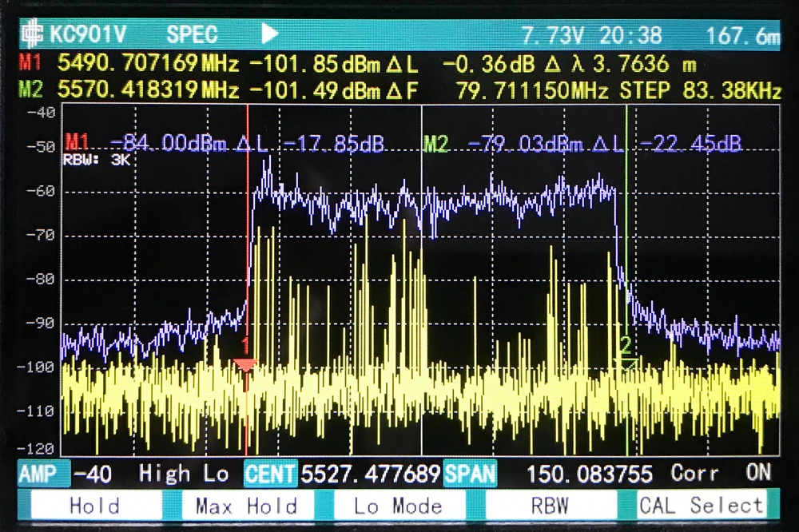Open CAL Select softkey

(701, 506)
